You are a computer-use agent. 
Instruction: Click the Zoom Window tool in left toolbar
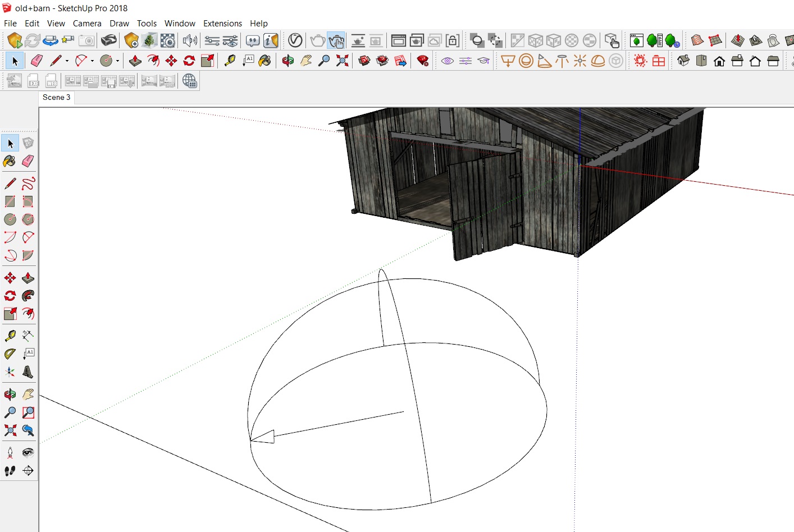click(x=28, y=412)
